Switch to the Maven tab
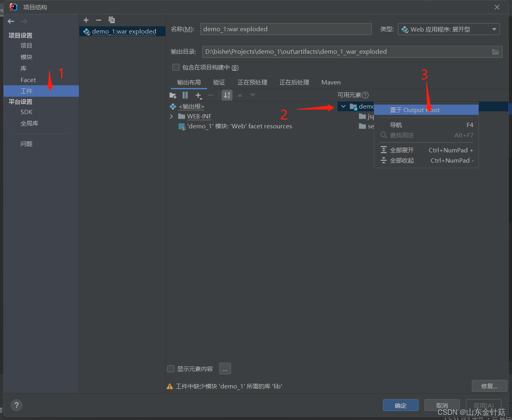 pos(331,82)
